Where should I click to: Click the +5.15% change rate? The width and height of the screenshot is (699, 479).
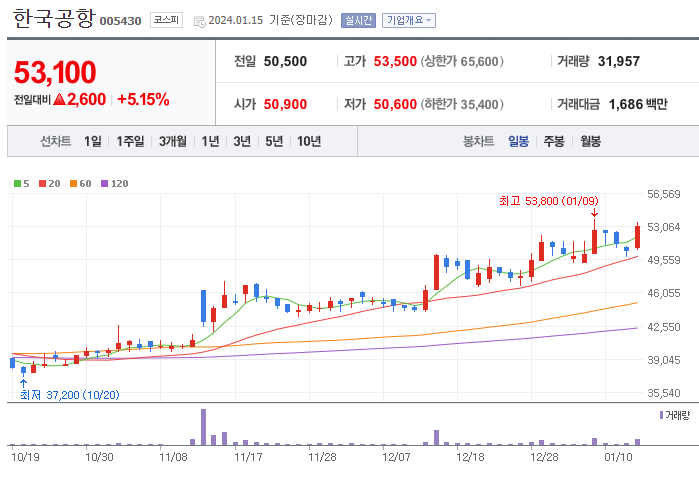143,99
